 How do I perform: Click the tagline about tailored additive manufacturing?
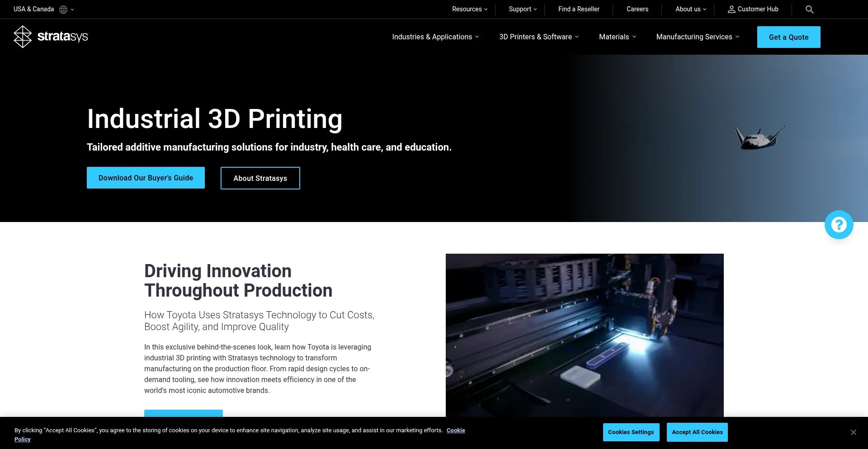[269, 147]
